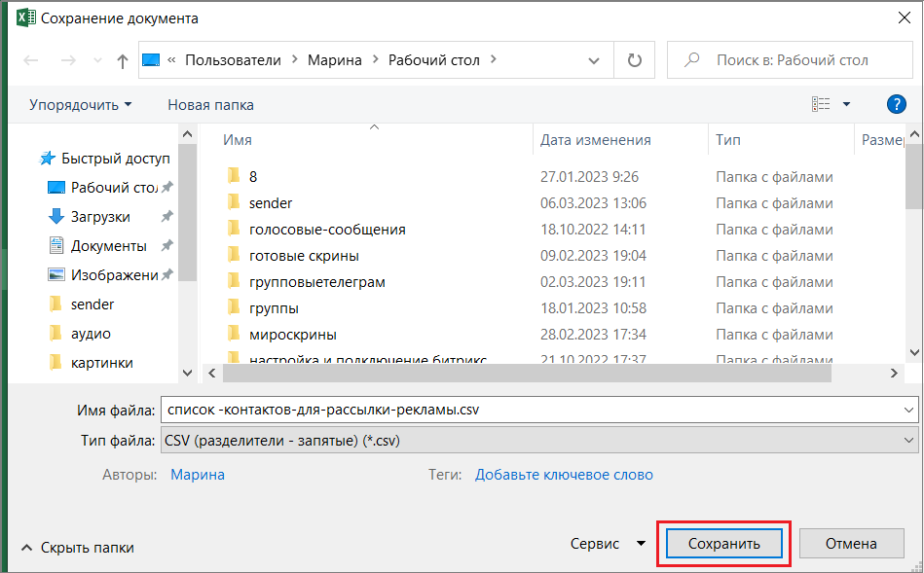
Task: Open the view options dropdown arrow
Action: coord(846,104)
